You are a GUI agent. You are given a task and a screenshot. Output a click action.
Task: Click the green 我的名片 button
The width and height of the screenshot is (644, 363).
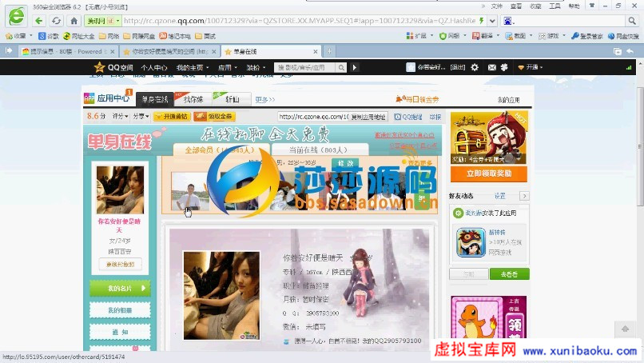[x=120, y=289]
